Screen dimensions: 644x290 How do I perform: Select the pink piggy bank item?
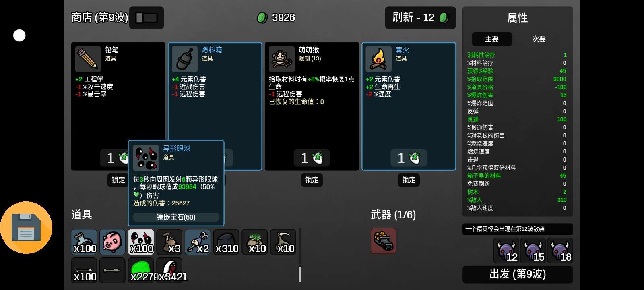click(x=112, y=242)
